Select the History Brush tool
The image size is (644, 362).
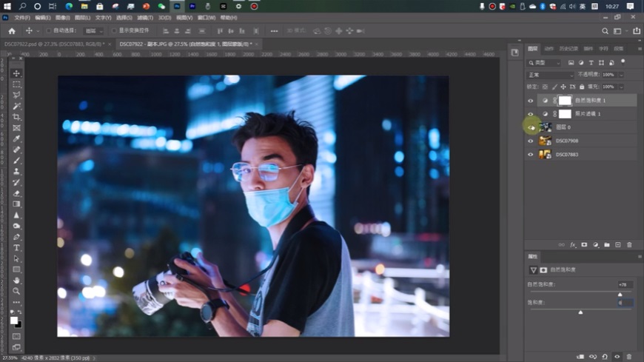click(16, 182)
